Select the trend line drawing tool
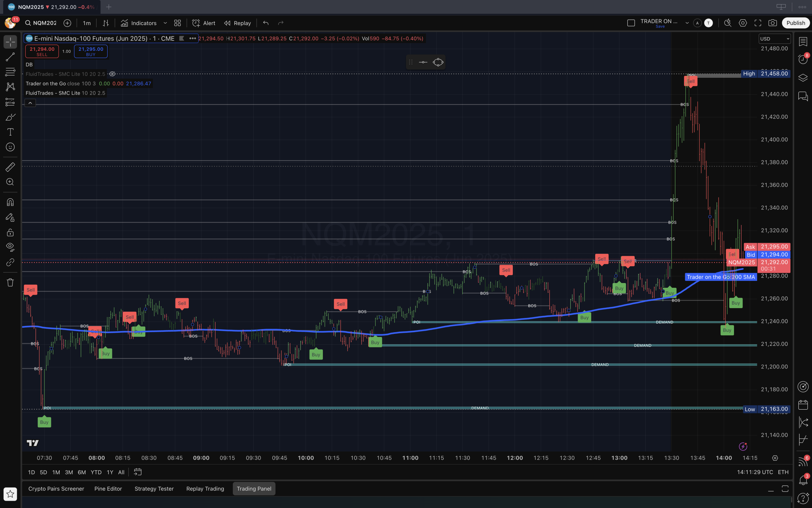The height and width of the screenshot is (508, 812). coord(10,57)
